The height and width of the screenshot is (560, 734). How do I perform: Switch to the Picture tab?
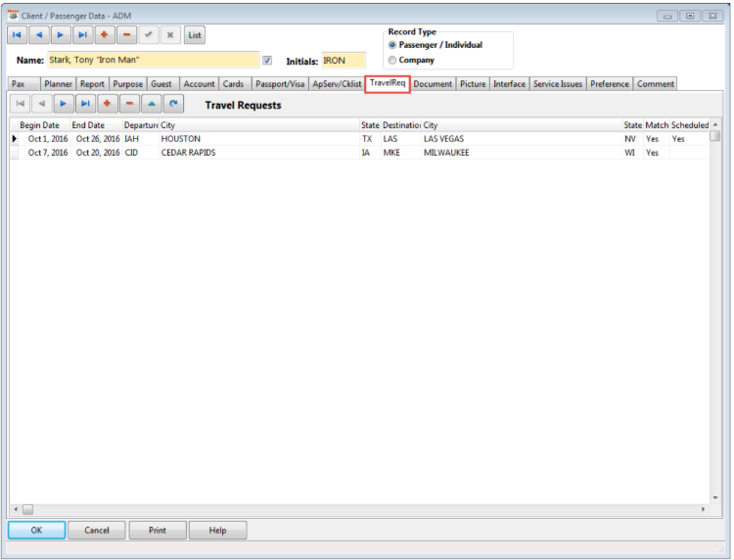(473, 84)
